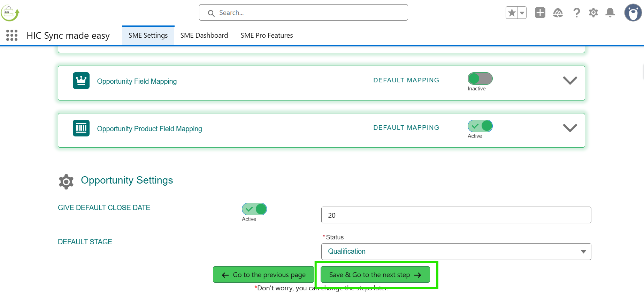Switch to the SME Dashboard tab
The height and width of the screenshot is (305, 644).
point(204,35)
